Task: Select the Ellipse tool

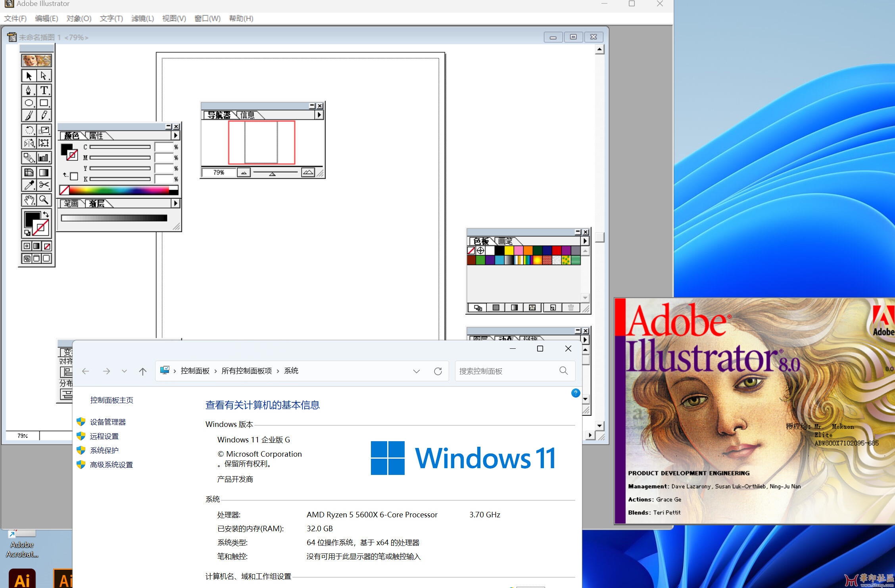Action: tap(29, 103)
